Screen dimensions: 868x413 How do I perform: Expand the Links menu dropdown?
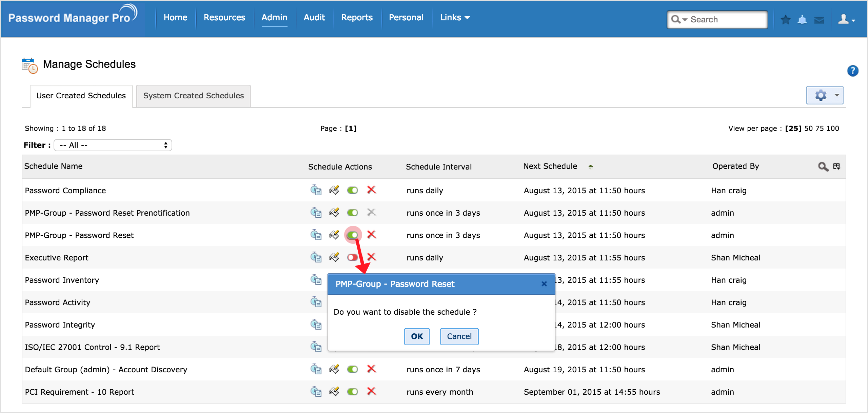click(454, 18)
